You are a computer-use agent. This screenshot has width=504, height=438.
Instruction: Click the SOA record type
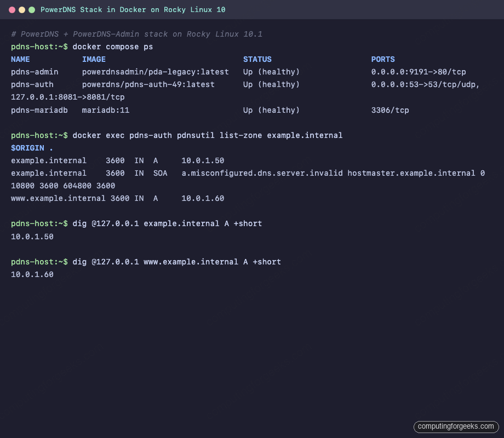[160, 173]
